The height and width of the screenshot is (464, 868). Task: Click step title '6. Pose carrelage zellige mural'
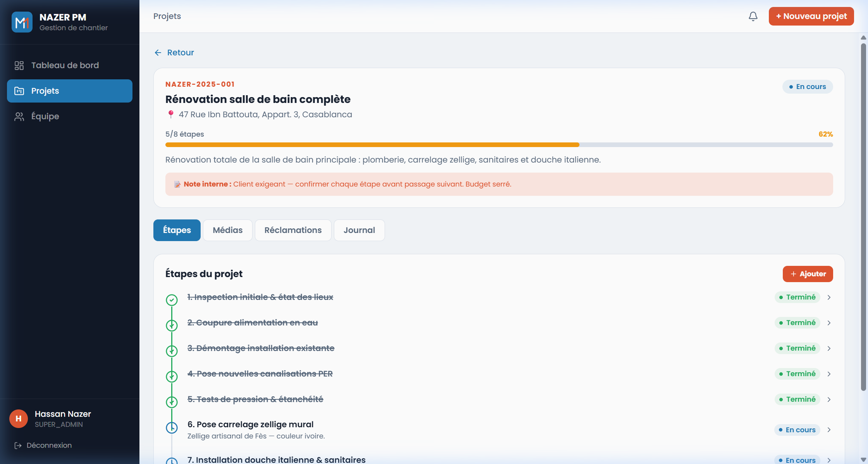pos(251,425)
